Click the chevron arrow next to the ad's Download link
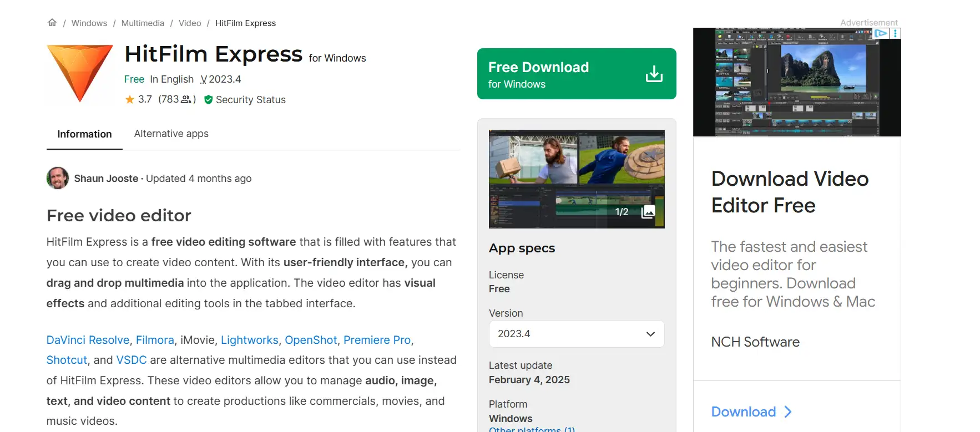Screen dimensions: 980x432 tap(788, 412)
